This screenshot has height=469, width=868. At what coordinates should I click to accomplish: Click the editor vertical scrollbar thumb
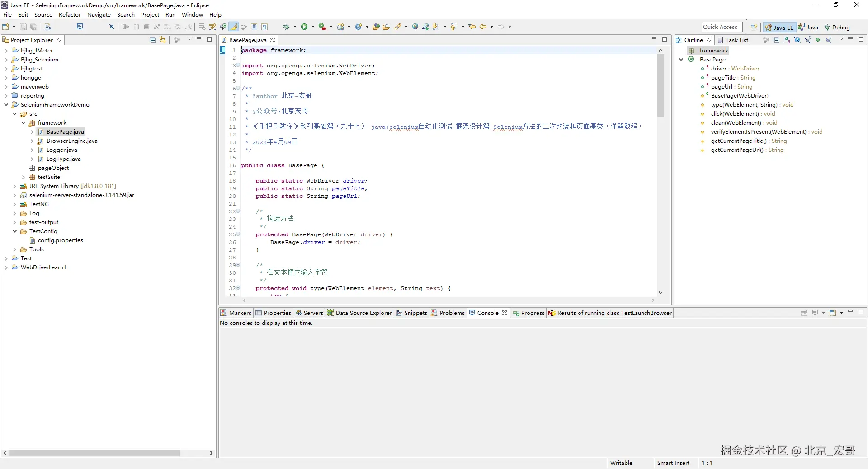[660, 85]
